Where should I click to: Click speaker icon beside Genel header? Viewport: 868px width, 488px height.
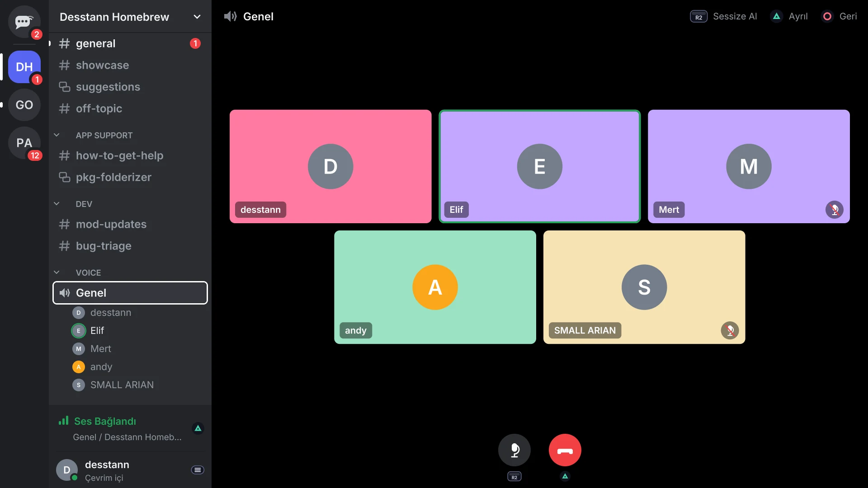[x=231, y=16]
